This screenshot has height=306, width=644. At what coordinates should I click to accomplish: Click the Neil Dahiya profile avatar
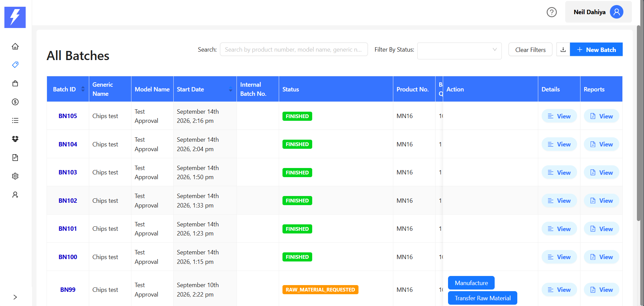pos(617,12)
